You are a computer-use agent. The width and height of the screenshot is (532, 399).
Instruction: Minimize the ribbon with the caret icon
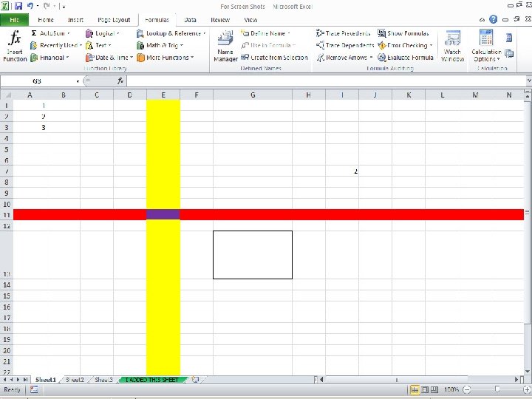pyautogui.click(x=482, y=20)
